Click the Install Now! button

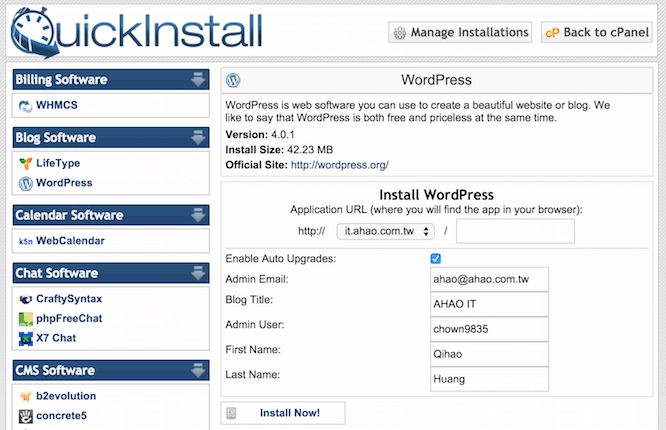pos(283,413)
